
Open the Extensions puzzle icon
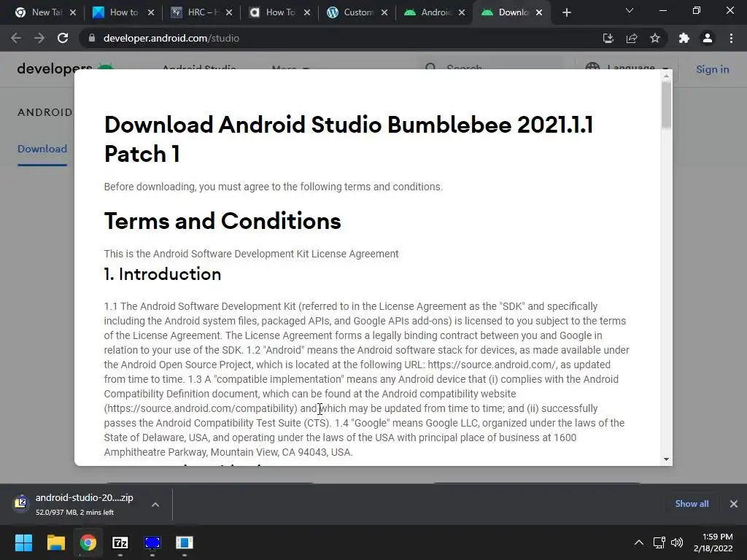click(684, 38)
